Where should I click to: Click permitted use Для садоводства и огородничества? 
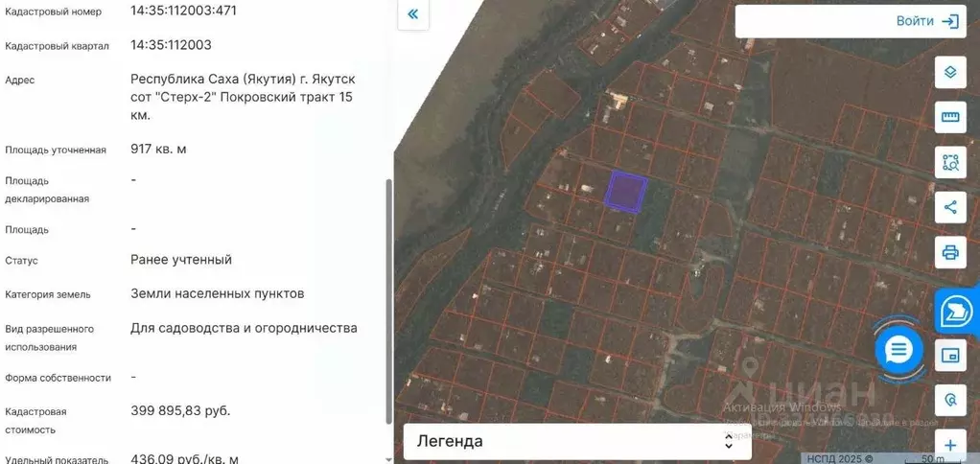pyautogui.click(x=244, y=329)
